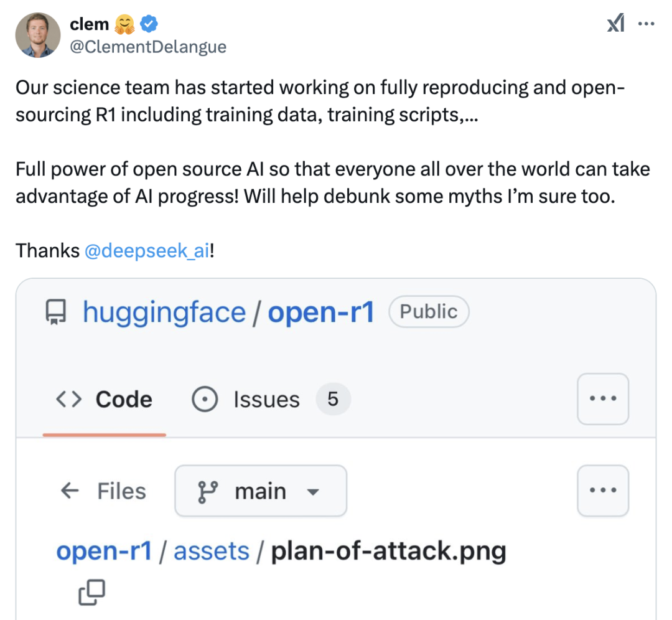Switch to the Code tab
The height and width of the screenshot is (620, 672).
104,399
